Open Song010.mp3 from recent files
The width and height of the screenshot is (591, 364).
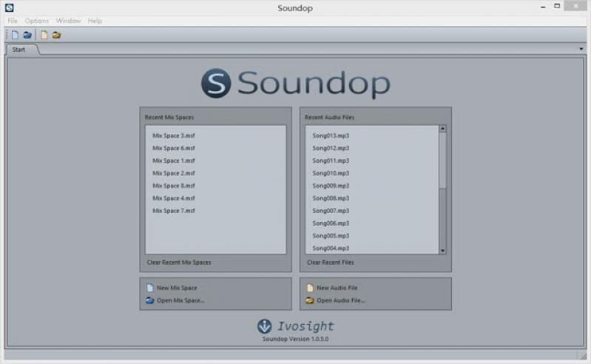coord(331,173)
